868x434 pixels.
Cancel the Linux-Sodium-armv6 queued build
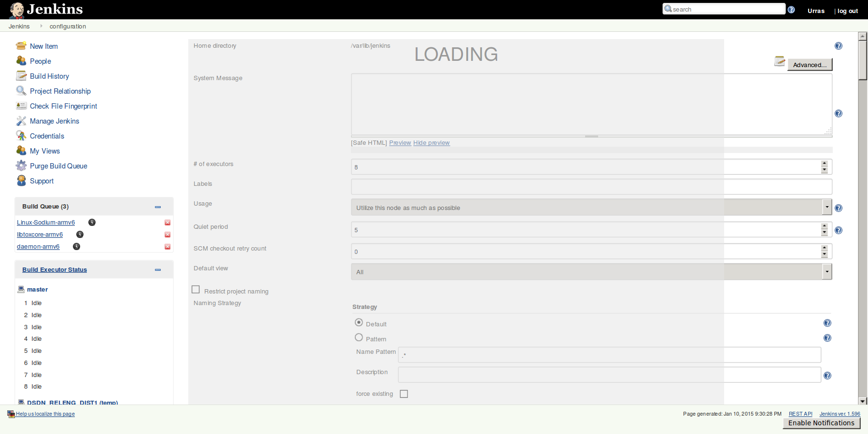click(168, 223)
